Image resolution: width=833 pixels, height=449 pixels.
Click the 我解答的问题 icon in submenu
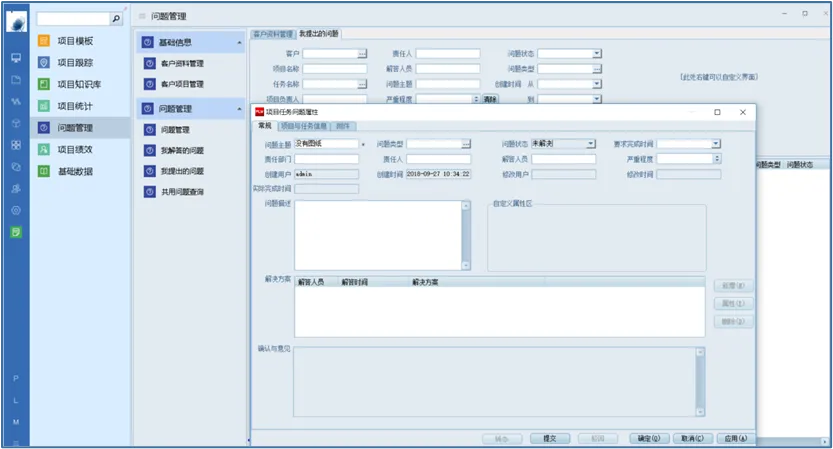click(150, 150)
